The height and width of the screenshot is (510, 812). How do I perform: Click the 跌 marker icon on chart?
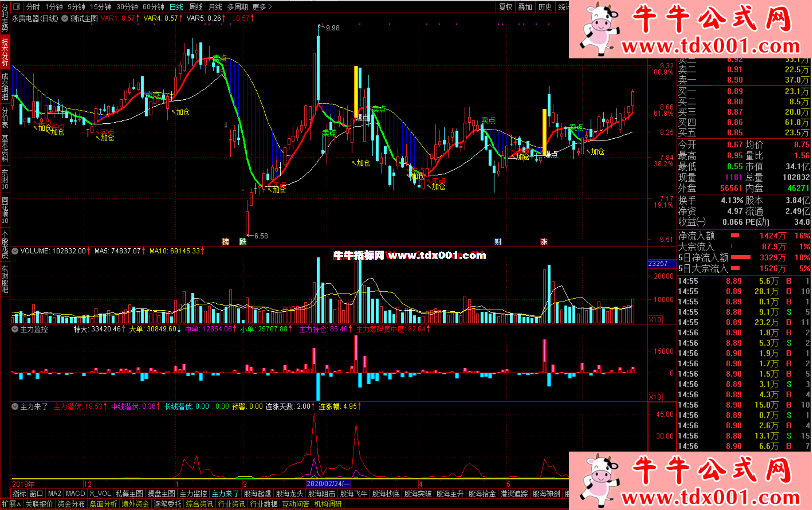tap(243, 241)
